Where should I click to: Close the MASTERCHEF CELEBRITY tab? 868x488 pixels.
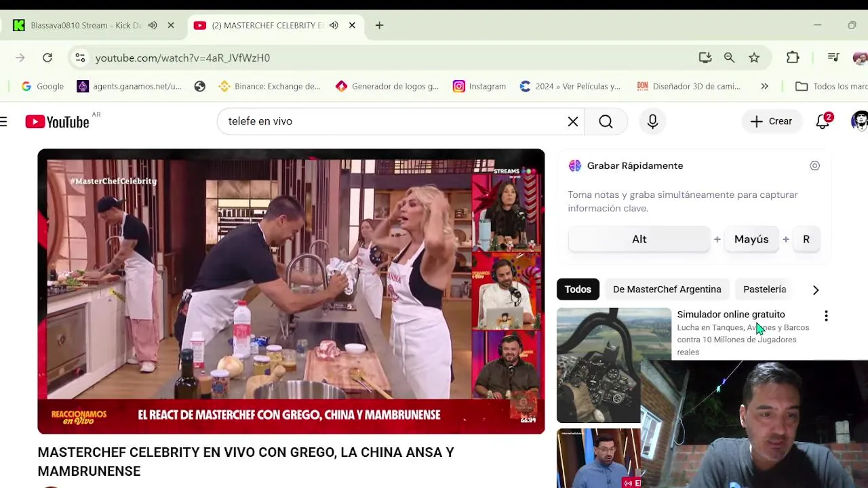pos(352,25)
